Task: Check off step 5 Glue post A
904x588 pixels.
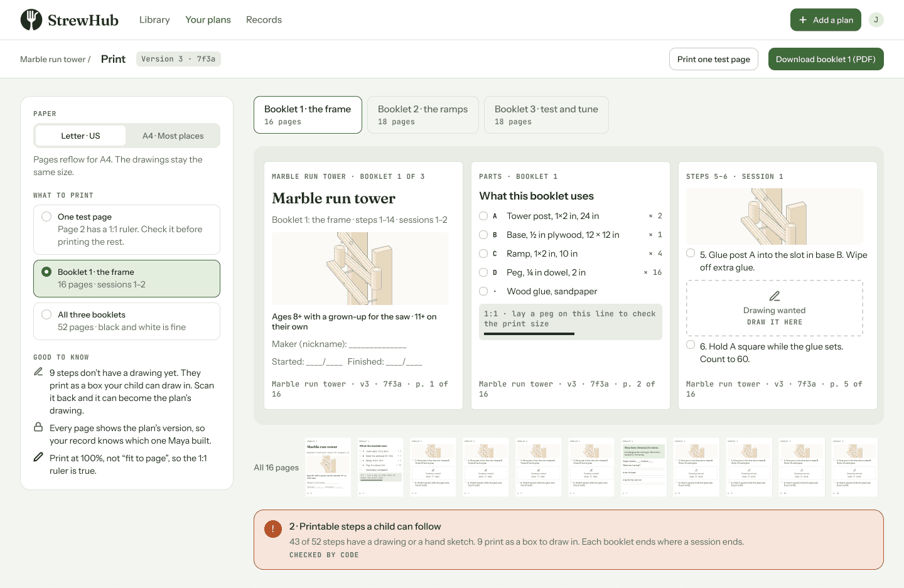Action: coord(691,253)
